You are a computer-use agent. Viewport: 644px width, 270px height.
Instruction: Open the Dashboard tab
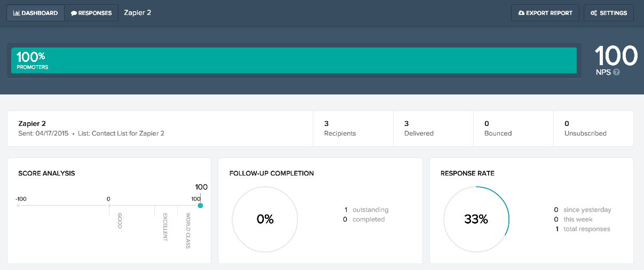(x=35, y=13)
